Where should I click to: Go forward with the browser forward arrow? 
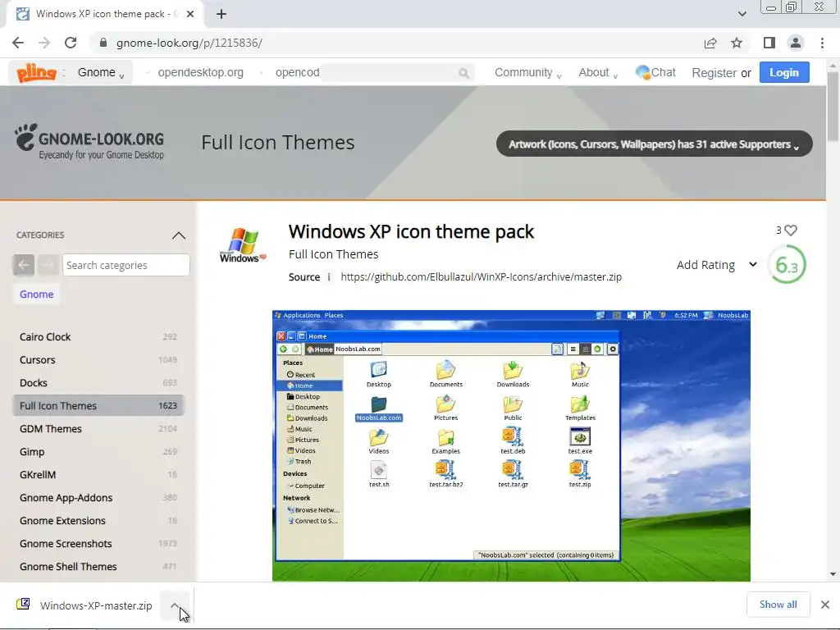pyautogui.click(x=44, y=43)
